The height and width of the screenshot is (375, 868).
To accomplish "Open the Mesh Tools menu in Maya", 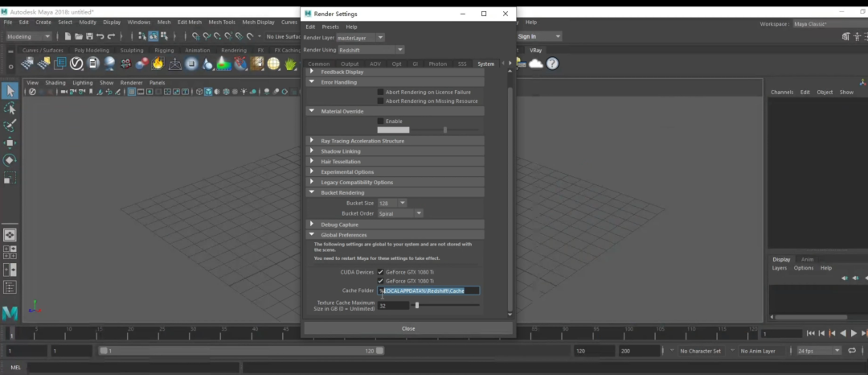I will tap(222, 23).
